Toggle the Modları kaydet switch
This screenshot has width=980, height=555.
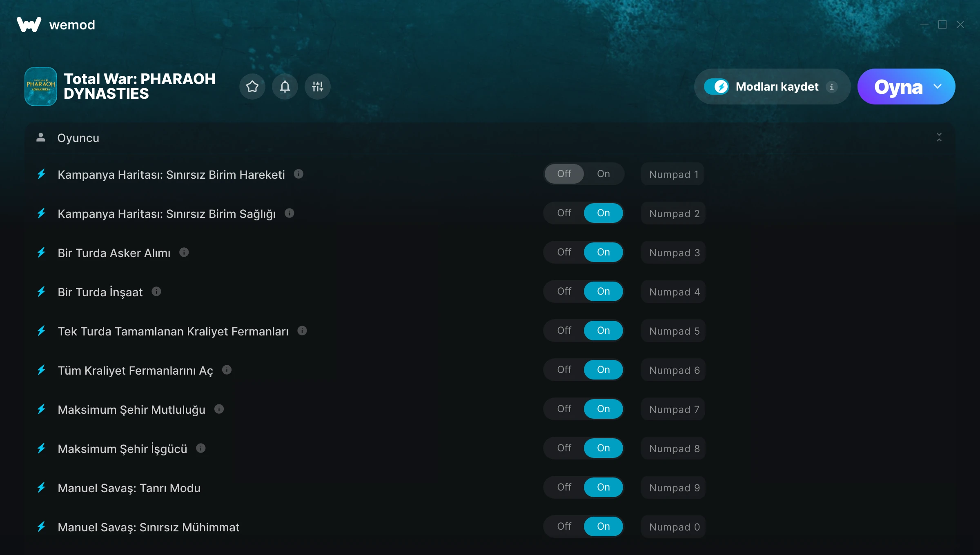click(716, 87)
